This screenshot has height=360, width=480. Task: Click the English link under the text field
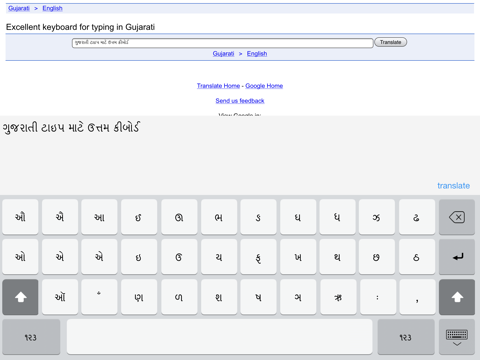257,54
